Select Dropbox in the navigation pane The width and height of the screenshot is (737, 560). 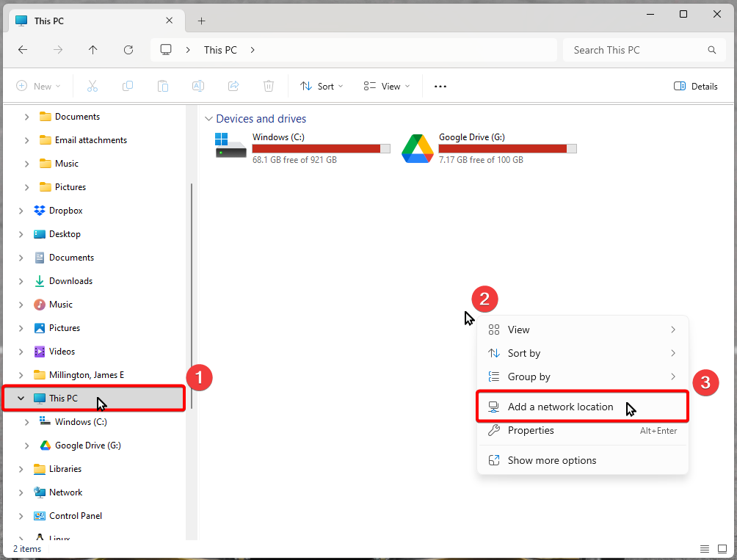coord(65,211)
